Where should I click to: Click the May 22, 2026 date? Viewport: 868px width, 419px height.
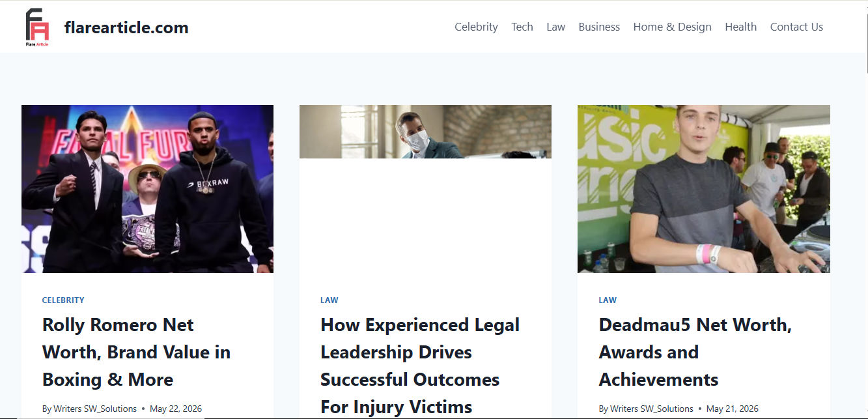click(x=176, y=409)
